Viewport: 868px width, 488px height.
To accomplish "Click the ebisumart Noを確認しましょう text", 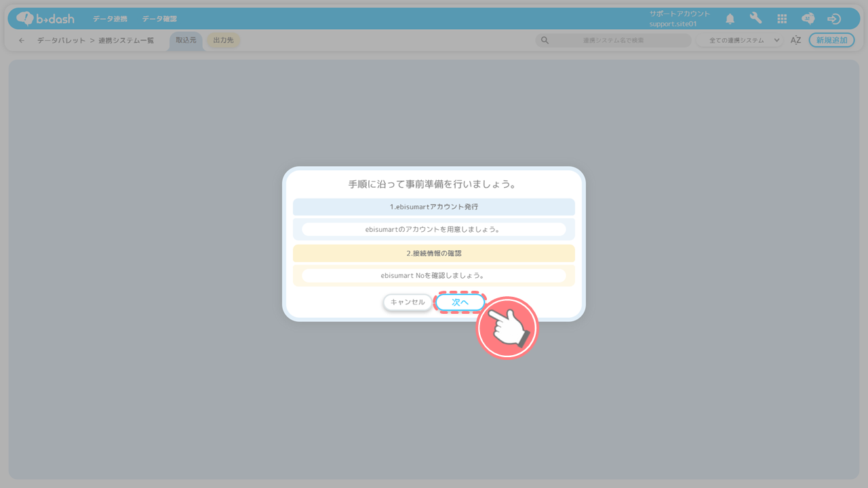I will coord(434,275).
